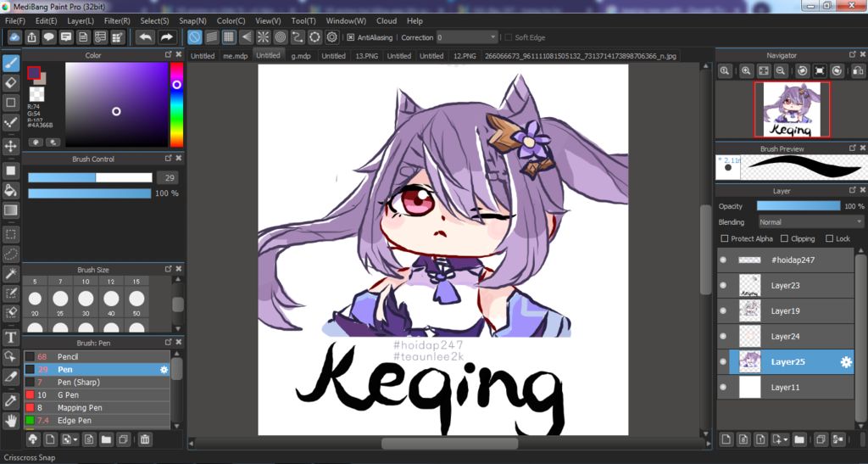Undock the Brush Size panel

169,269
